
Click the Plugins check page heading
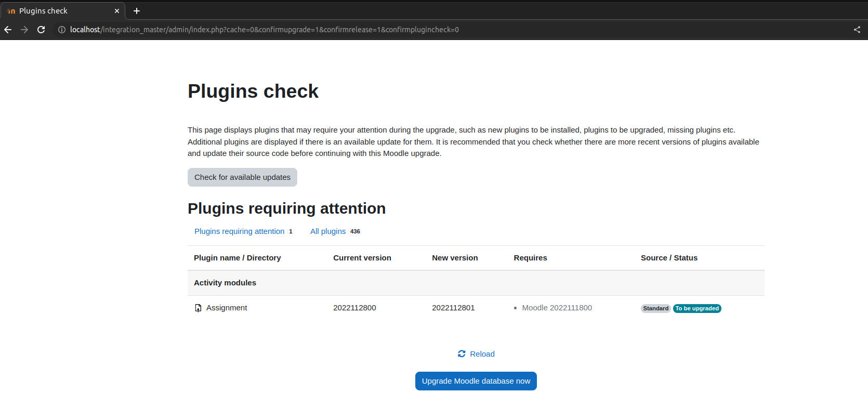253,91
